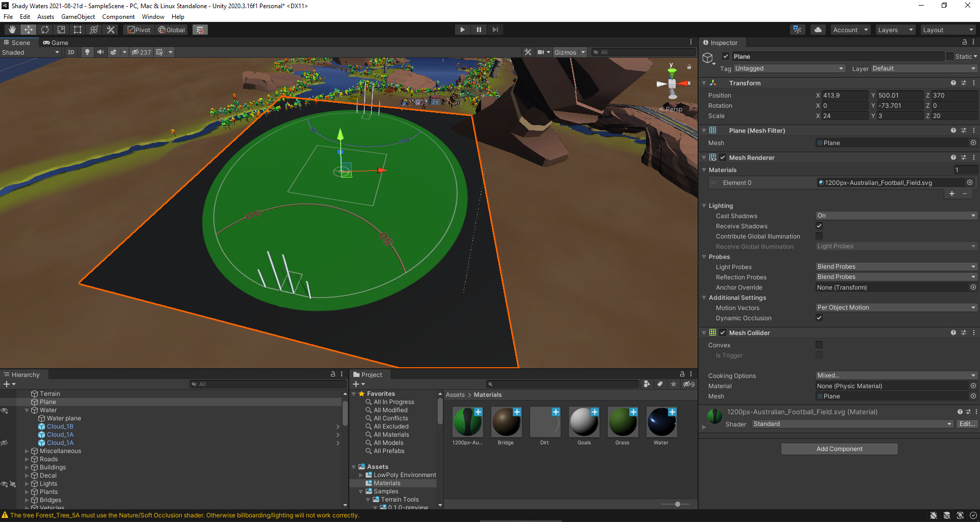The width and height of the screenshot is (980, 522).
Task: Adjust the project thumbnail size slider
Action: pos(677,504)
